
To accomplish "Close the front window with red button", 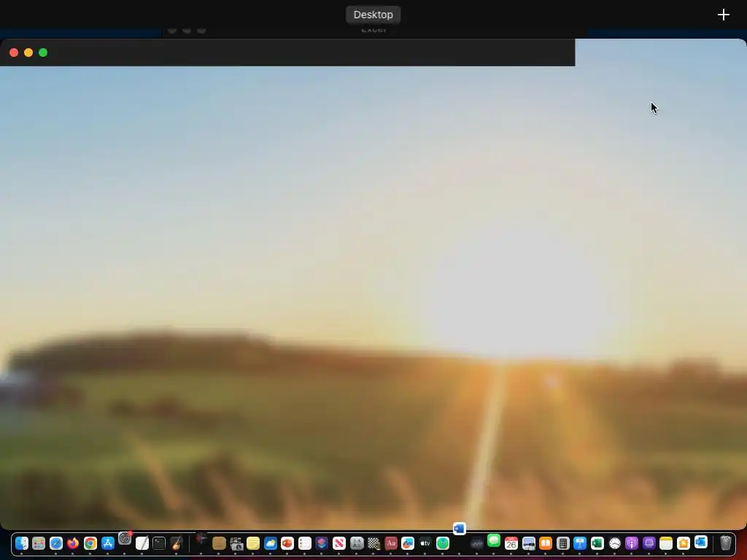I will (14, 52).
